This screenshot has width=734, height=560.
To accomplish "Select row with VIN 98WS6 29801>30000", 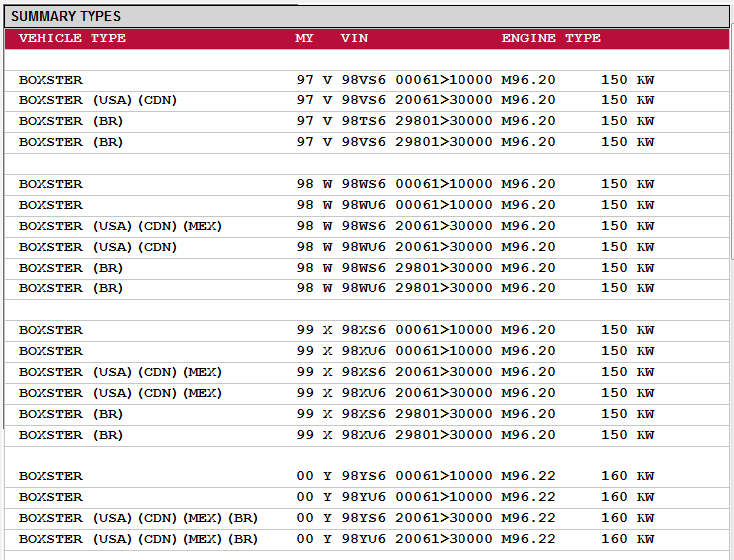I will click(367, 269).
